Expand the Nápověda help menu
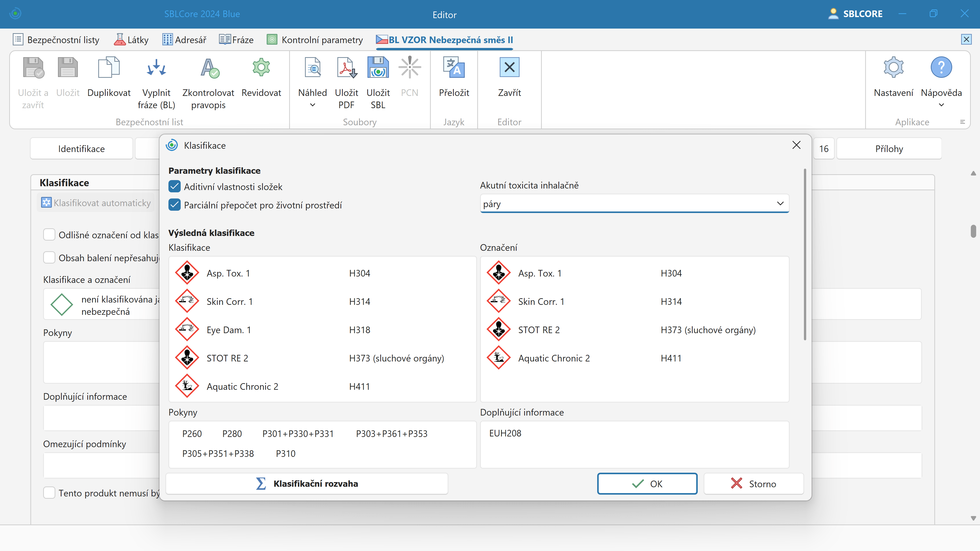This screenshot has width=980, height=551. [941, 105]
